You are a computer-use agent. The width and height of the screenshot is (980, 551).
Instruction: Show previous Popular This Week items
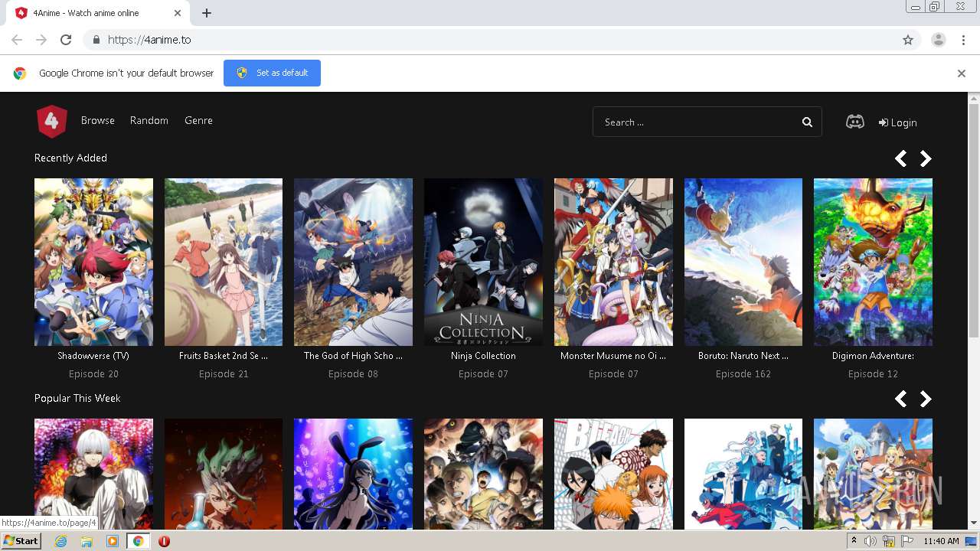[x=901, y=399]
